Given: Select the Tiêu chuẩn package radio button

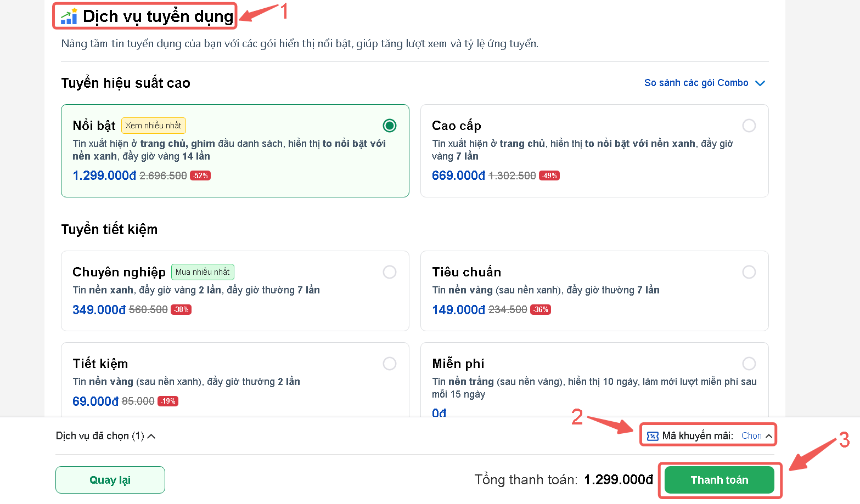Looking at the screenshot, I should pyautogui.click(x=749, y=272).
